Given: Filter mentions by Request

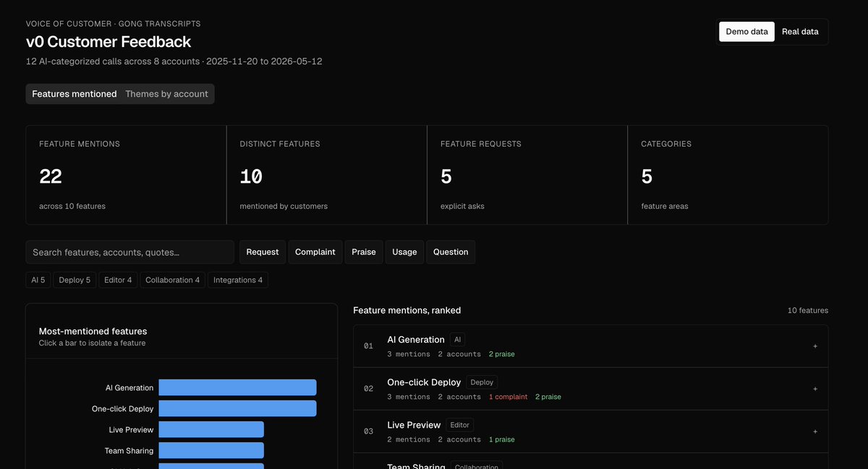Looking at the screenshot, I should pyautogui.click(x=263, y=252).
